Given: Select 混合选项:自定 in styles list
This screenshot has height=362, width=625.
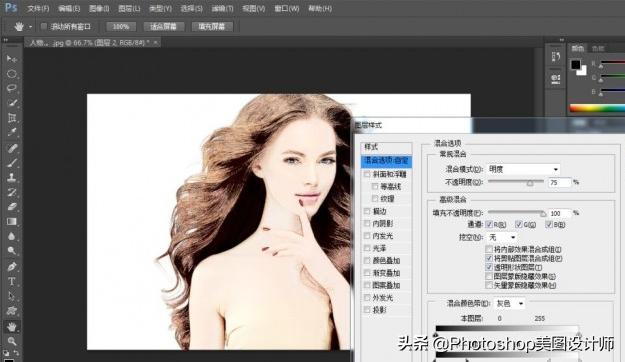Looking at the screenshot, I should pyautogui.click(x=386, y=161).
